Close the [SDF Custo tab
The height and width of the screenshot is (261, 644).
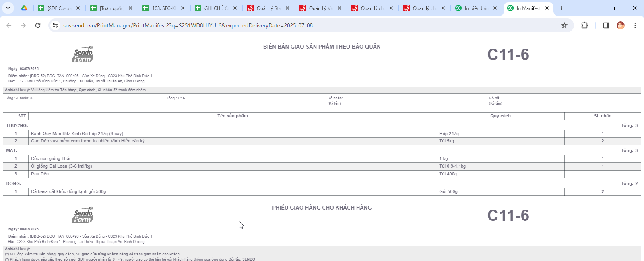(78, 8)
